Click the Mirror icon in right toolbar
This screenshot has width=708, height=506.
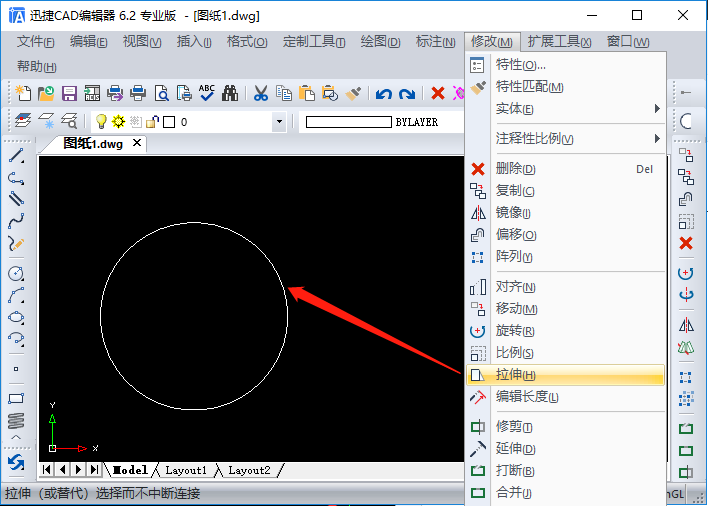[686, 325]
